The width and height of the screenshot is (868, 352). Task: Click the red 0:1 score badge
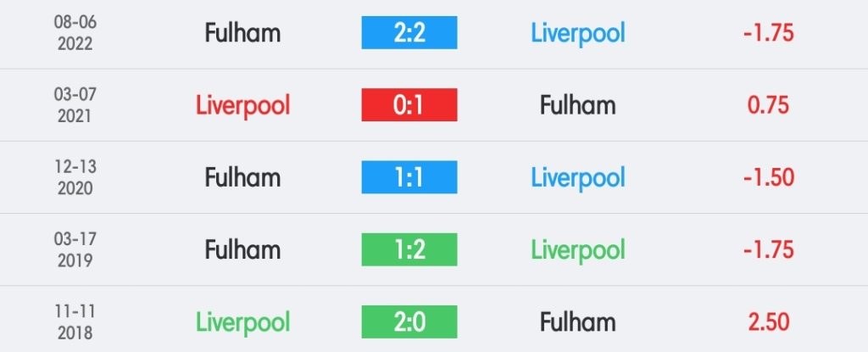tap(409, 105)
